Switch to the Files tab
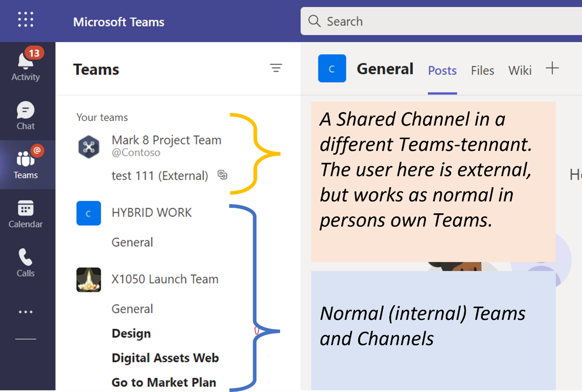Screen dimensions: 582x392 tap(482, 70)
